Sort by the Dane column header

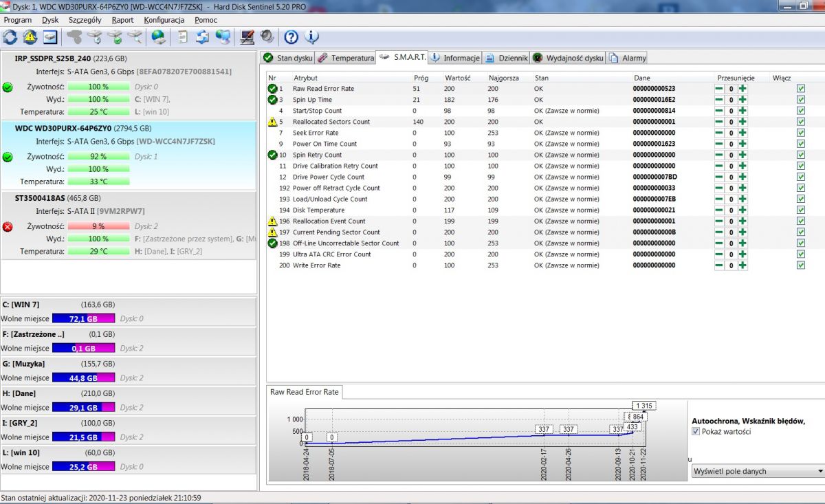click(x=642, y=78)
